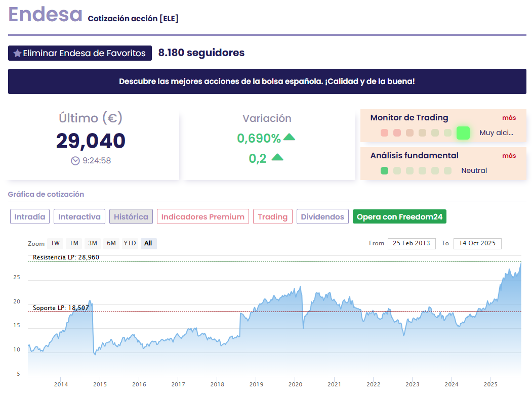The height and width of the screenshot is (398, 532).
Task: Open the Indicadores Premium tab
Action: click(202, 217)
